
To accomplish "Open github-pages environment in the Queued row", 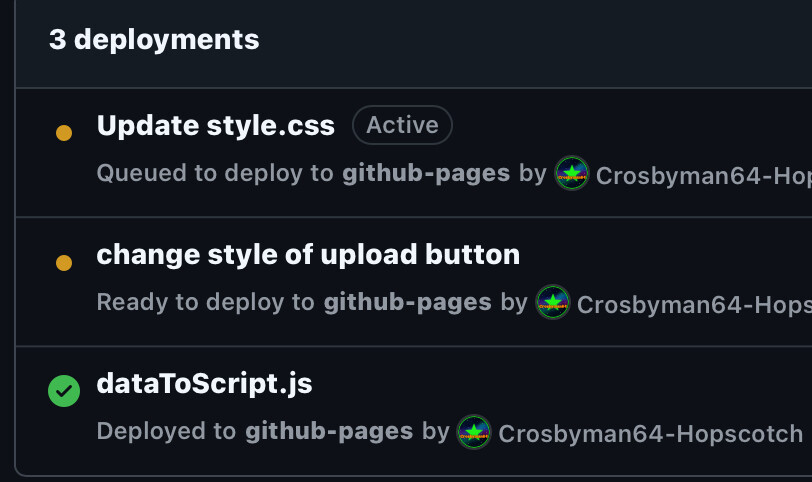I will tap(426, 173).
